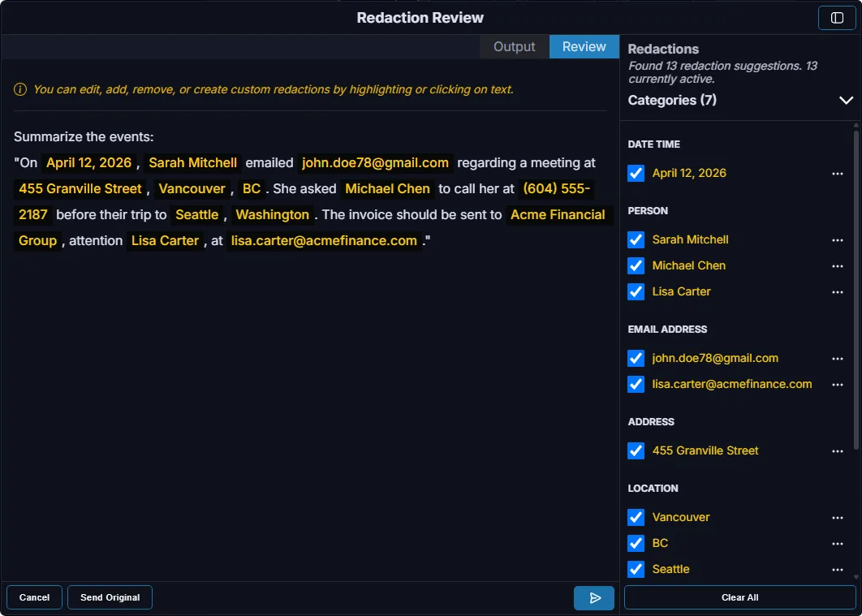Click the PERSON category heading
862x616 pixels.
click(648, 211)
